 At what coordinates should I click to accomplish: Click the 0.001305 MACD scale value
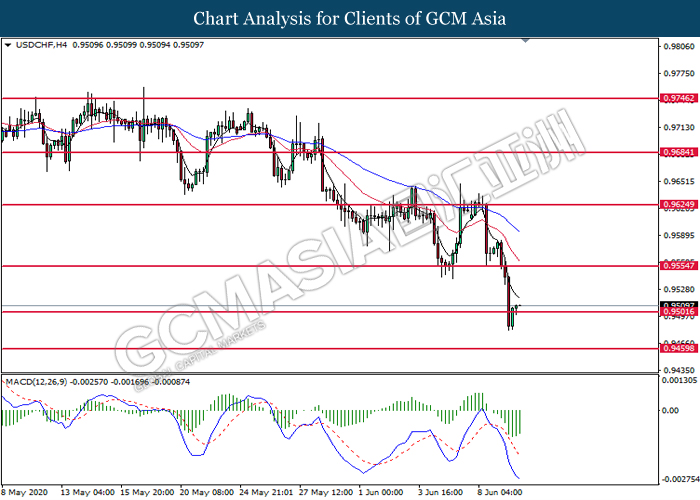click(679, 380)
